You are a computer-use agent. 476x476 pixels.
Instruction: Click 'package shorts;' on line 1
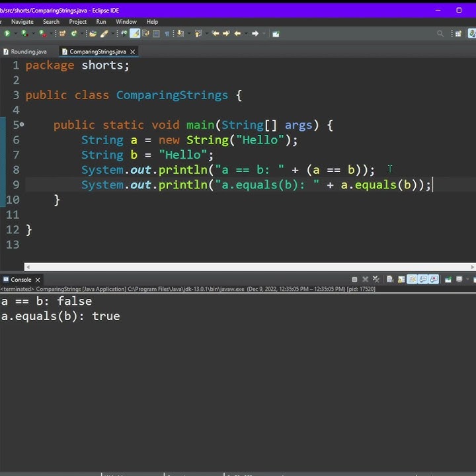coord(77,65)
